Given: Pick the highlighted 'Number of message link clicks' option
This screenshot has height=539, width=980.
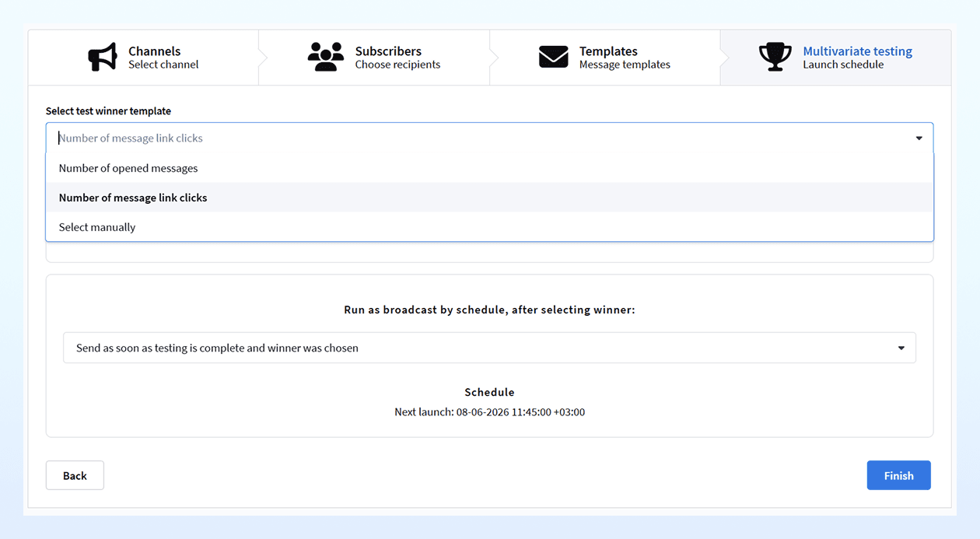Looking at the screenshot, I should (x=489, y=198).
